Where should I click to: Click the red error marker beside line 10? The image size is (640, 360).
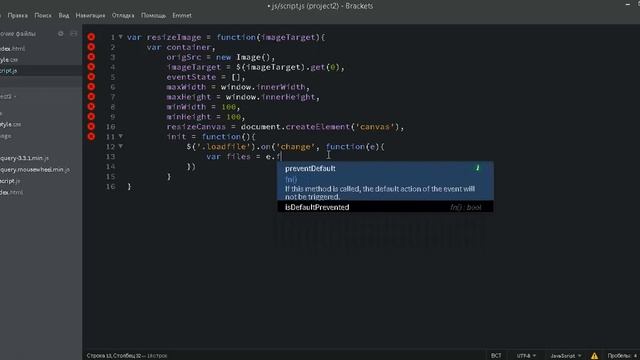(91, 127)
